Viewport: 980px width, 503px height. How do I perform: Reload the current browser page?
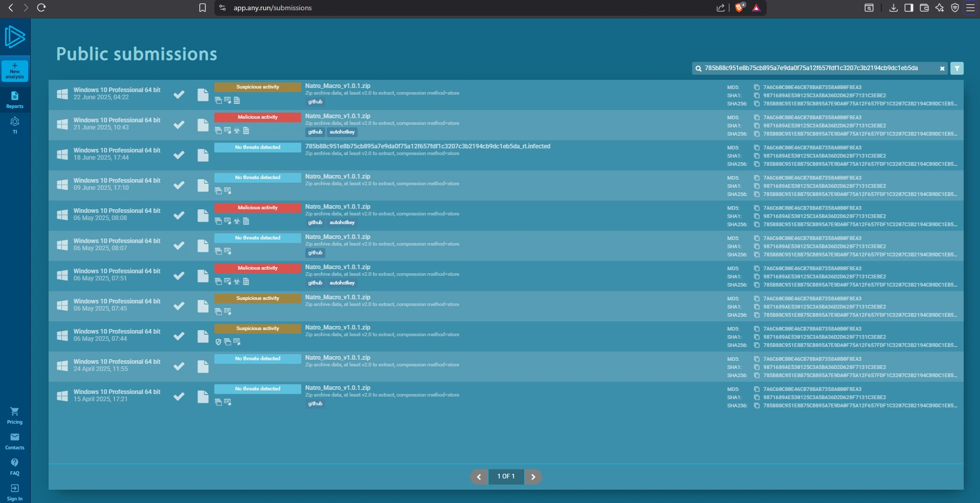42,8
